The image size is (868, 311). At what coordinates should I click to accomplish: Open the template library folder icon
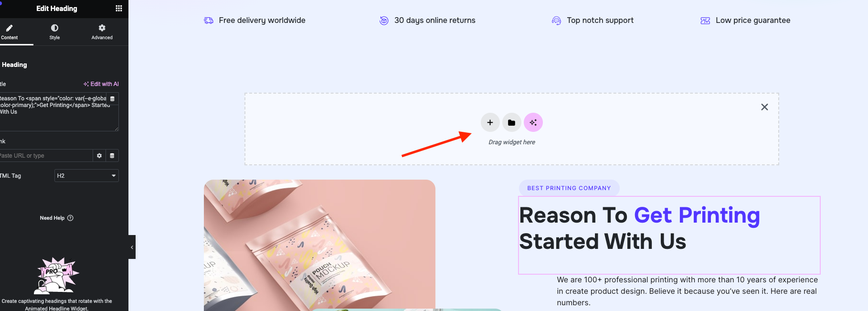click(511, 122)
